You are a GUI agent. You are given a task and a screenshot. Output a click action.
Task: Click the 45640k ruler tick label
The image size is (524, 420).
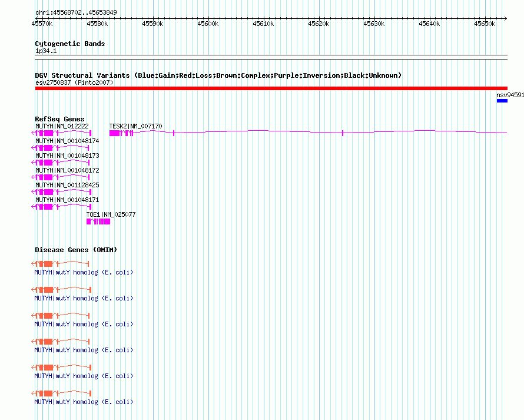429,24
